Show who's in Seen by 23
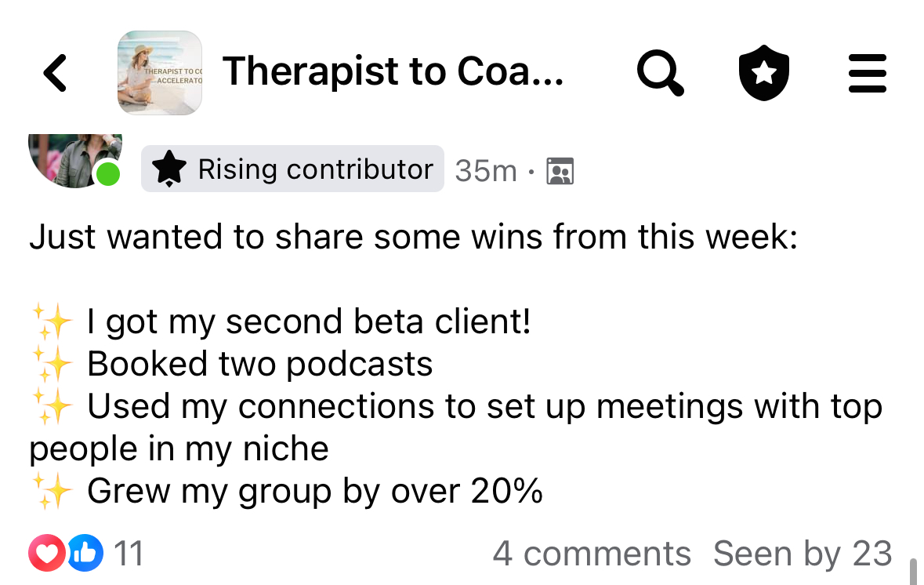This screenshot has width=924, height=585. [803, 554]
